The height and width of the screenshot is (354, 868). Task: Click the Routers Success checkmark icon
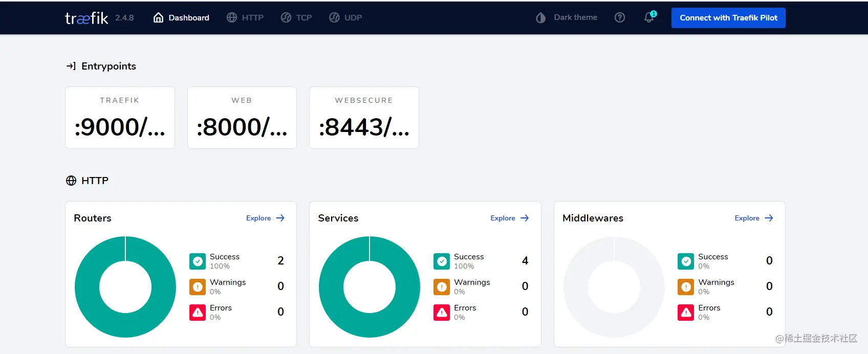(x=198, y=261)
